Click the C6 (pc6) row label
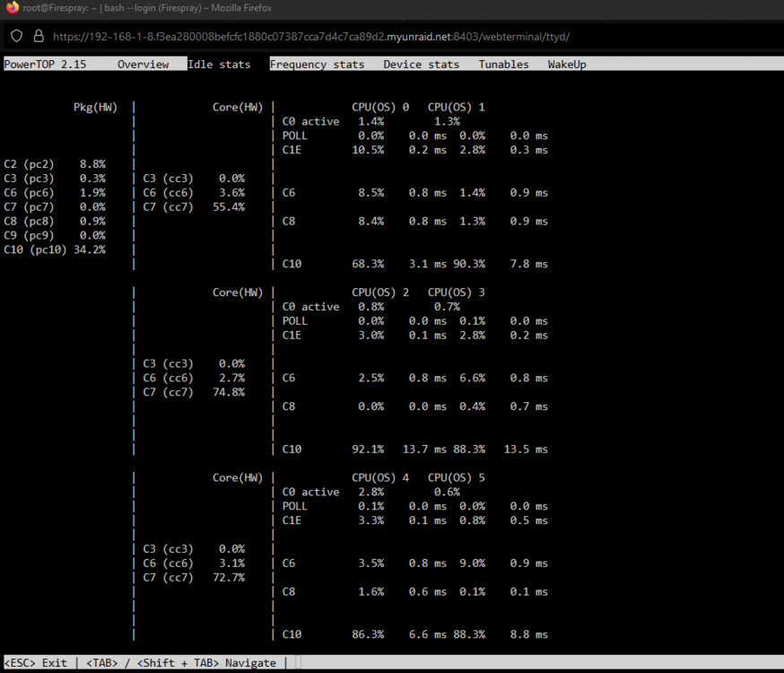The width and height of the screenshot is (784, 673). pyautogui.click(x=29, y=193)
